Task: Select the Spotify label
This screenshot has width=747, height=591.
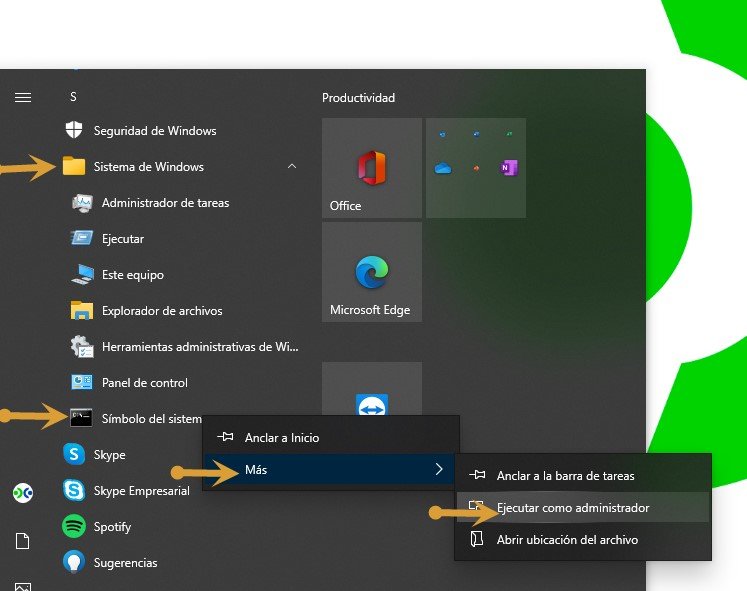Action: (112, 527)
